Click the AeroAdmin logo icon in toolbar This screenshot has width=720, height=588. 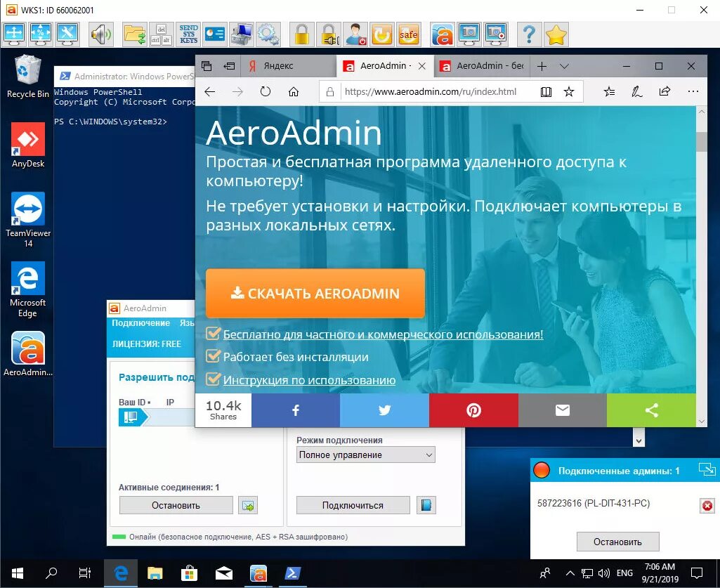click(x=443, y=34)
